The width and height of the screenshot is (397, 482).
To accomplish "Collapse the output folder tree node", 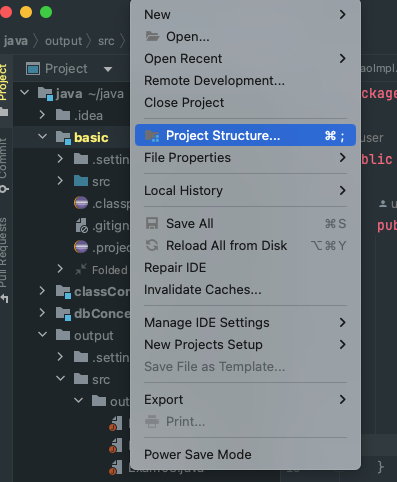I will pos(42,334).
